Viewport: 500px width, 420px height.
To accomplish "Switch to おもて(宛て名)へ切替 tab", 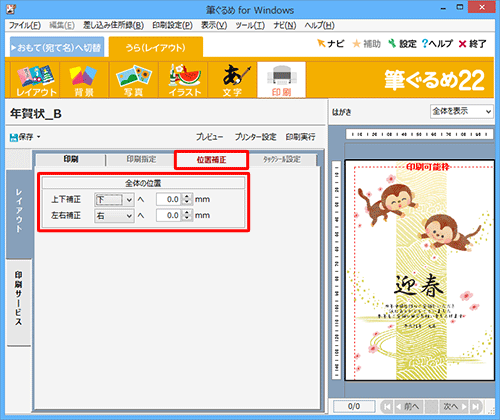I will tap(57, 47).
